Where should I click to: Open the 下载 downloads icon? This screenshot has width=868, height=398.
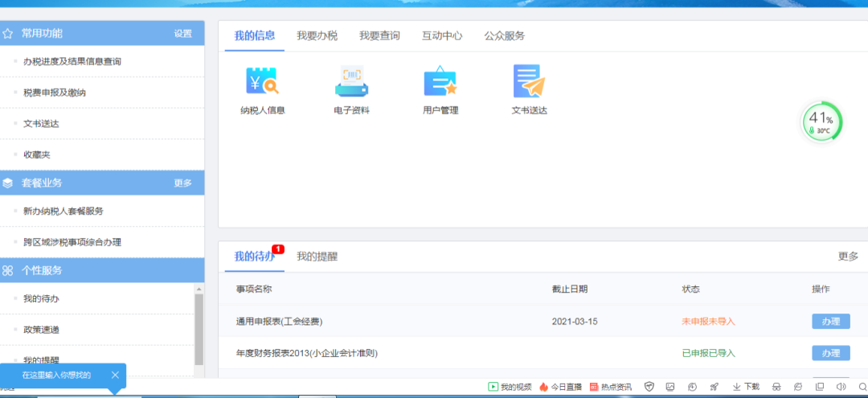tap(746, 387)
